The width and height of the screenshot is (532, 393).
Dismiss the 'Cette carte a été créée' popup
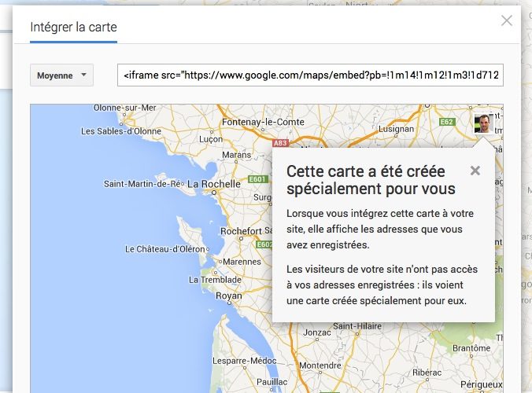475,171
